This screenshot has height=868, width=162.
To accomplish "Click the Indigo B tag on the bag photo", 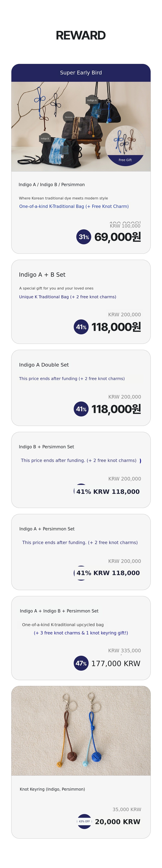I will click(x=45, y=138).
